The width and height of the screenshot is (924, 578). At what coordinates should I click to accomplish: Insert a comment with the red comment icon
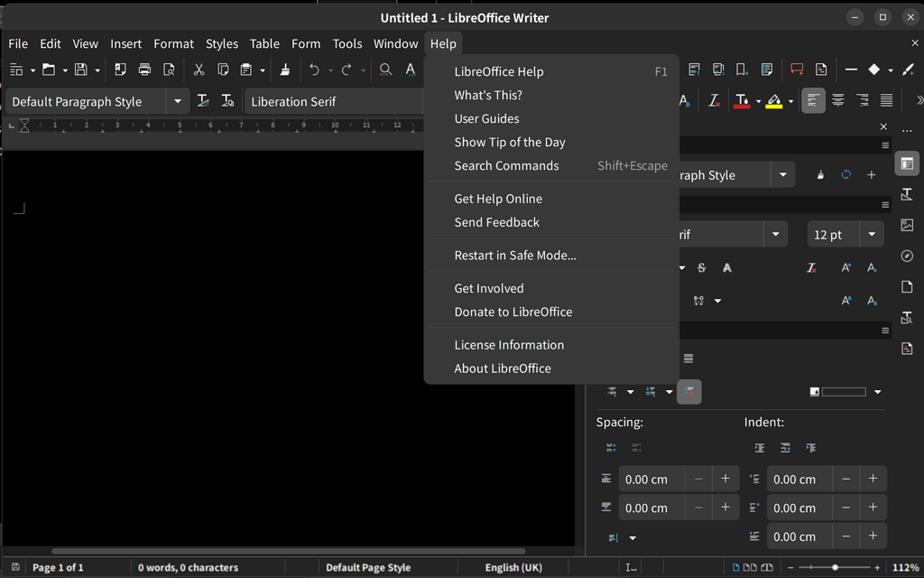pos(797,69)
